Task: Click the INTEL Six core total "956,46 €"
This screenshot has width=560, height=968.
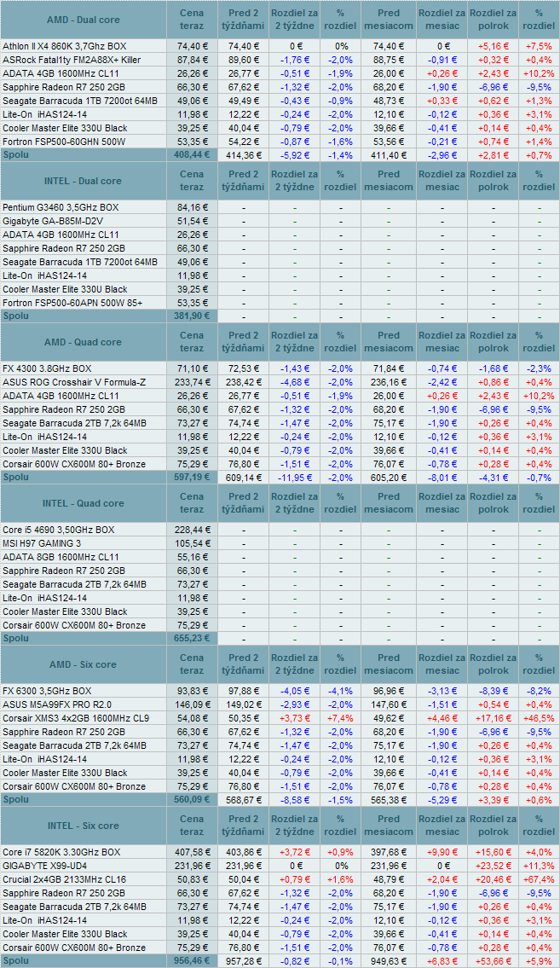Action: pyautogui.click(x=193, y=960)
